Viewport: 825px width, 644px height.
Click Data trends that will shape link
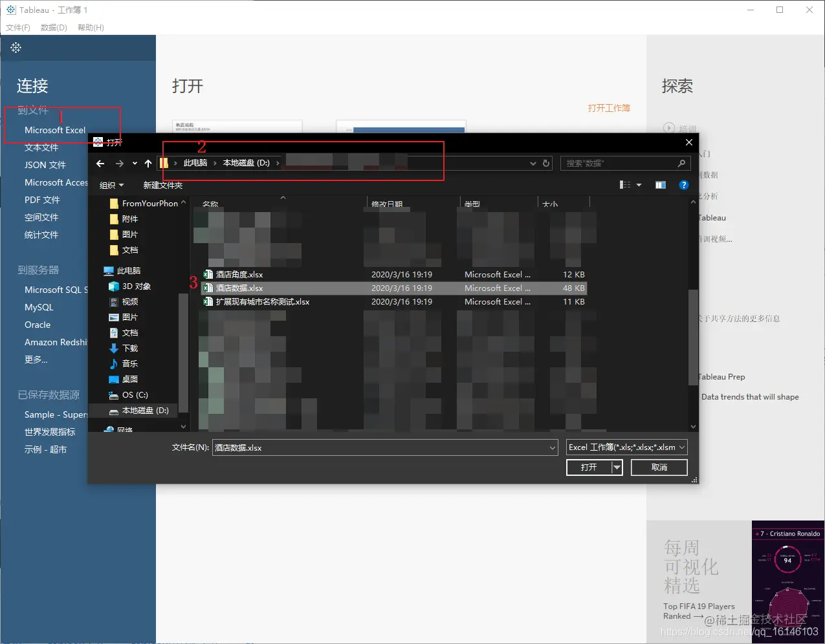click(750, 397)
